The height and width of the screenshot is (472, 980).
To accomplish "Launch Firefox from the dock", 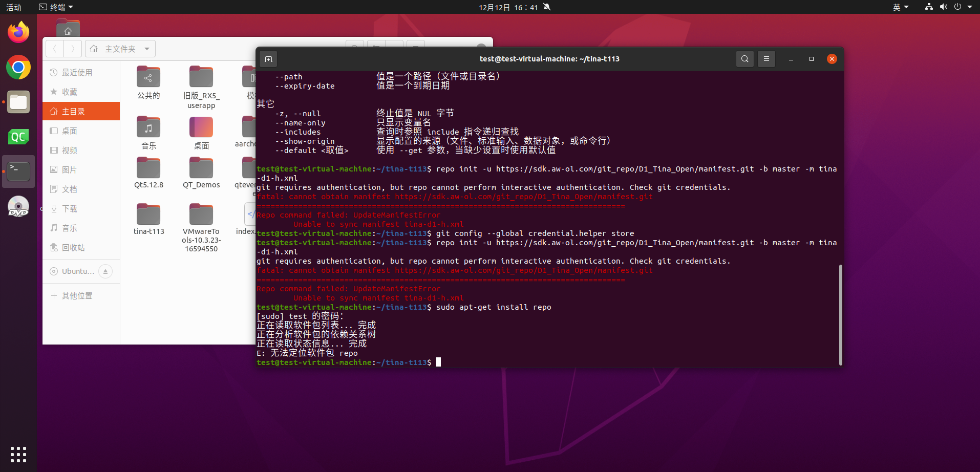I will [18, 33].
